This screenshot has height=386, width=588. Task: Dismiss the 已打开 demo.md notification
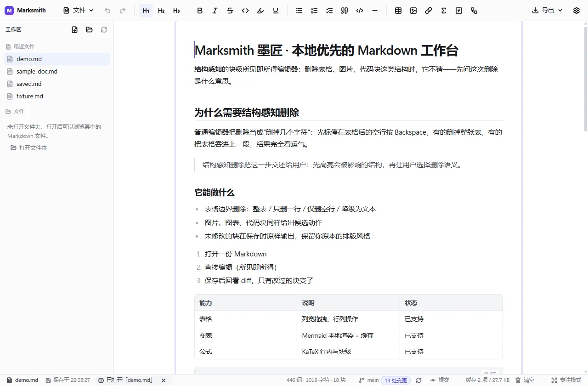(x=164, y=380)
